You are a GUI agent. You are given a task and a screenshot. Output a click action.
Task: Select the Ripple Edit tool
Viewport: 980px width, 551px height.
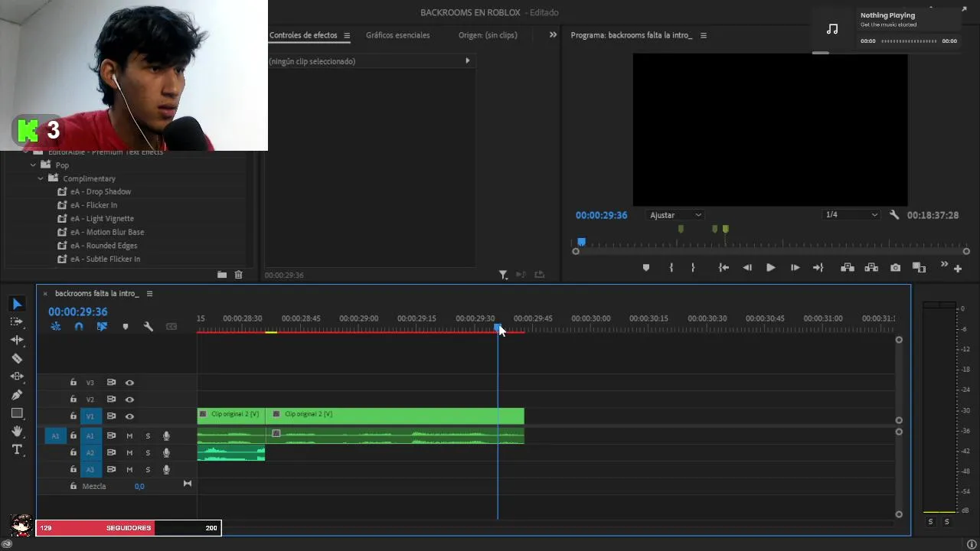[x=17, y=340]
